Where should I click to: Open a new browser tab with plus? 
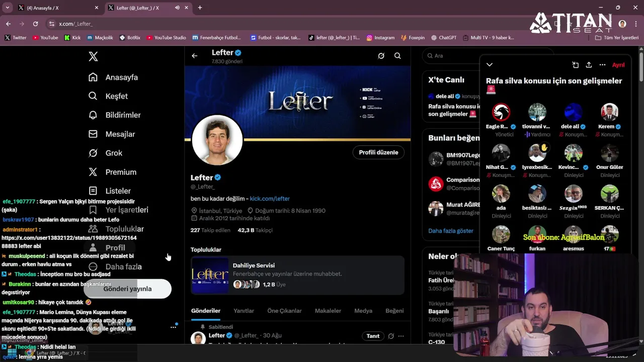[x=200, y=8]
